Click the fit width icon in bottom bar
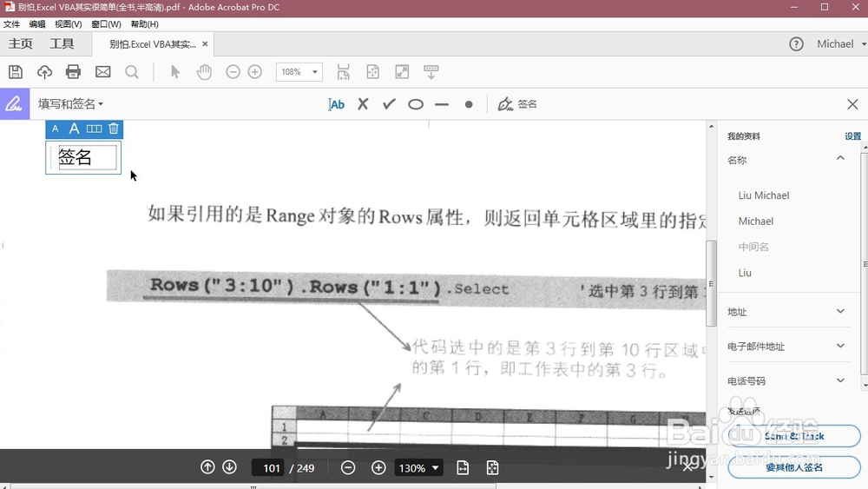This screenshot has height=489, width=868. [x=463, y=468]
